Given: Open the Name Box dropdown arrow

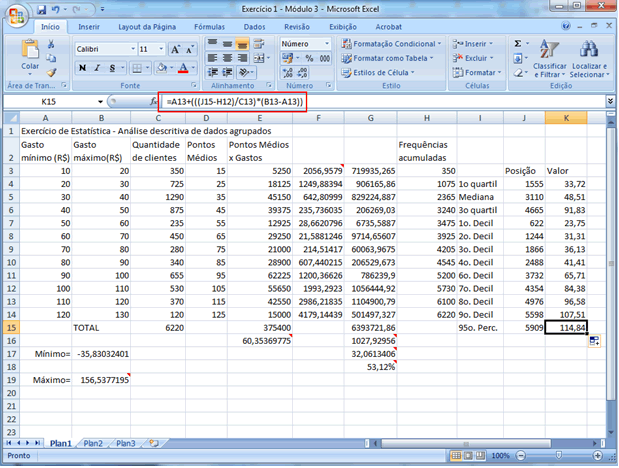Looking at the screenshot, I should pyautogui.click(x=99, y=102).
